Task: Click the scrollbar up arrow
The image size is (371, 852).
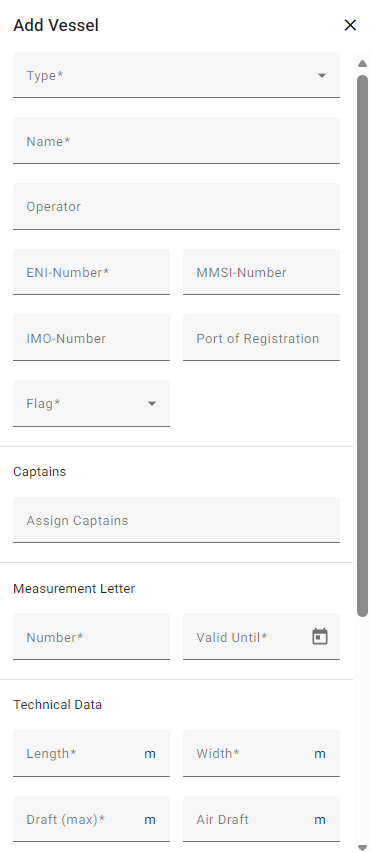Action: coord(362,64)
